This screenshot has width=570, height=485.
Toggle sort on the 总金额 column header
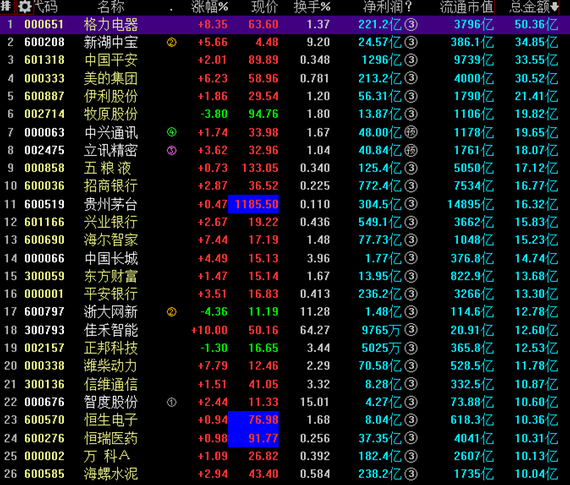tap(534, 7)
